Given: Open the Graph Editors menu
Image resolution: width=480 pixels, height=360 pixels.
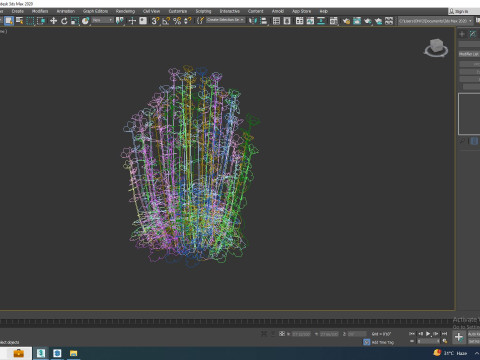Looking at the screenshot, I should 95,11.
